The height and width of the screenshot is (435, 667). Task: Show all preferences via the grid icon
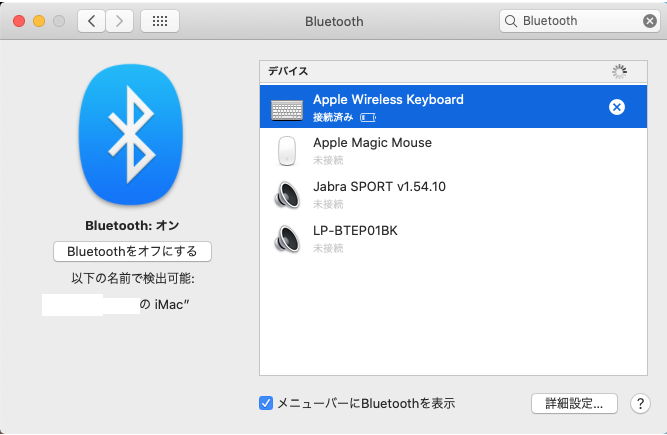pyautogui.click(x=160, y=20)
